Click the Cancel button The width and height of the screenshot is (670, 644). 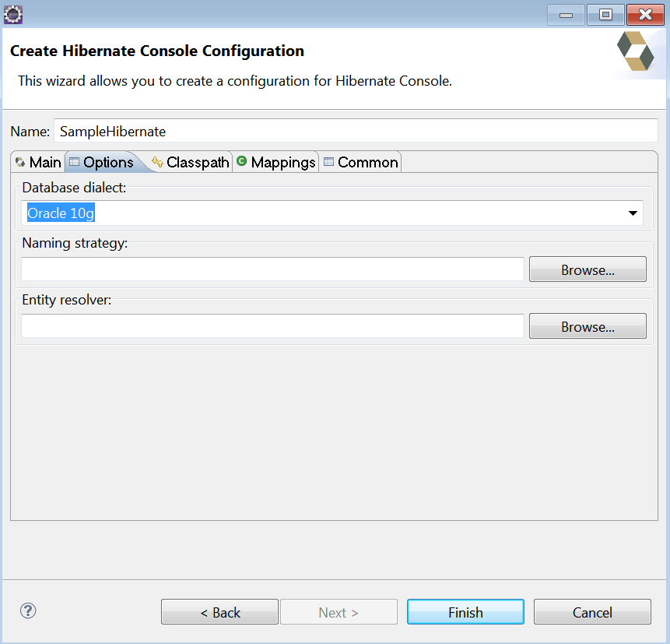[x=592, y=611]
